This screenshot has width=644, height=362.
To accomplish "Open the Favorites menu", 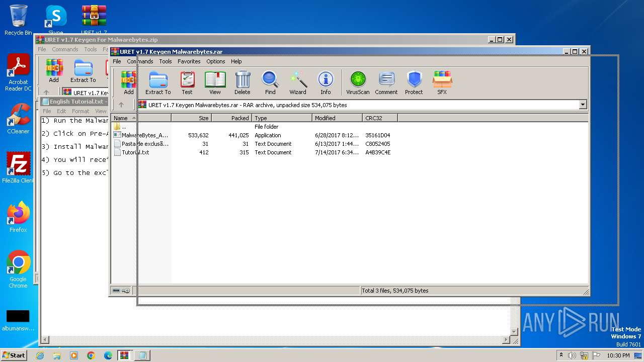I will coord(189,61).
